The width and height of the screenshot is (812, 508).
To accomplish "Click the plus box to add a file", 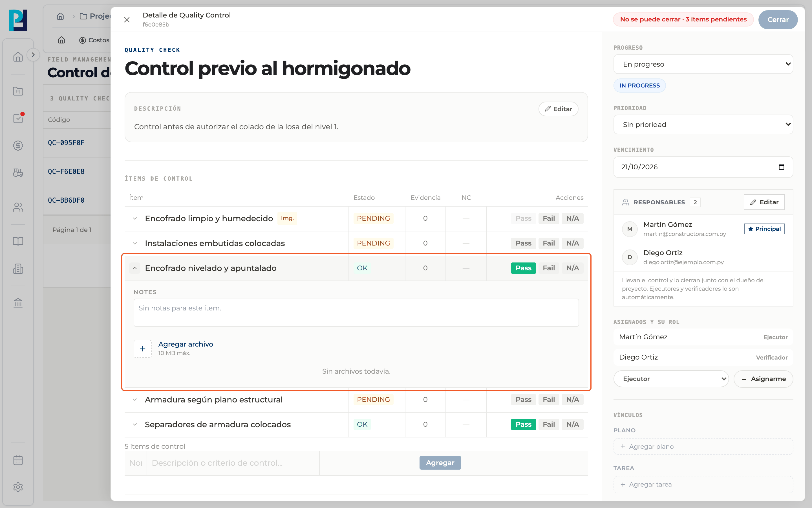I will [143, 349].
